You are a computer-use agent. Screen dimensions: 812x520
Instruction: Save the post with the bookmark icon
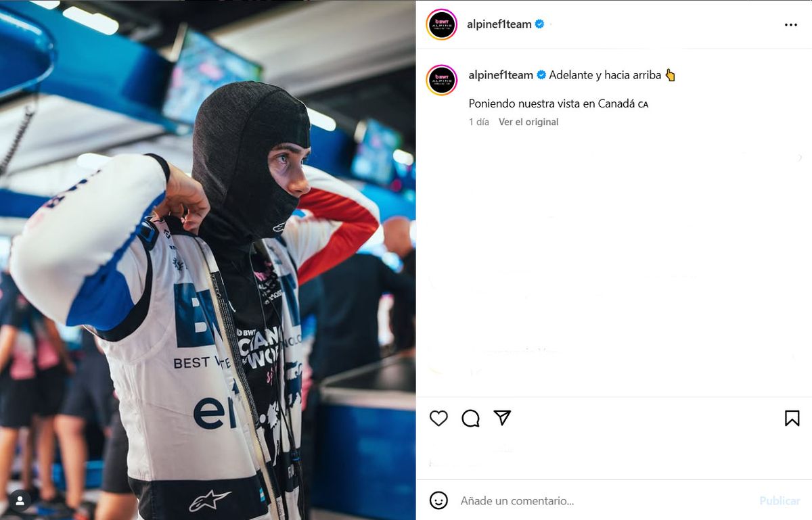click(792, 419)
